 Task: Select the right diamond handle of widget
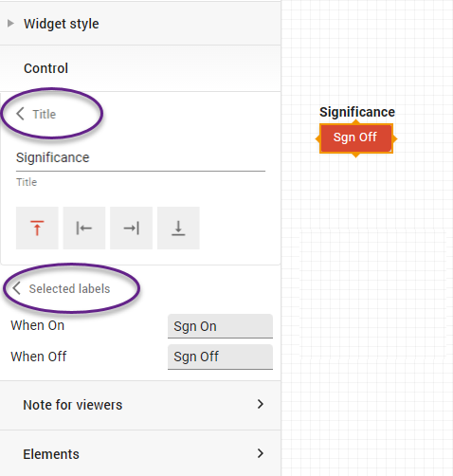click(394, 138)
